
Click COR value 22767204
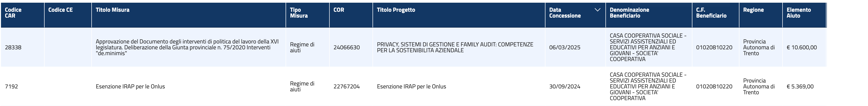[346, 86]
